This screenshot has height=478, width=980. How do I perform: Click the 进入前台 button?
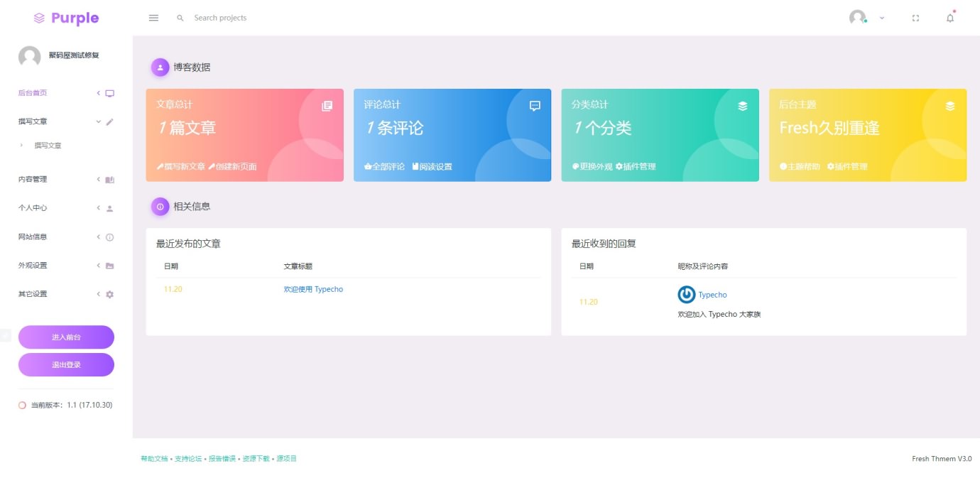(66, 337)
